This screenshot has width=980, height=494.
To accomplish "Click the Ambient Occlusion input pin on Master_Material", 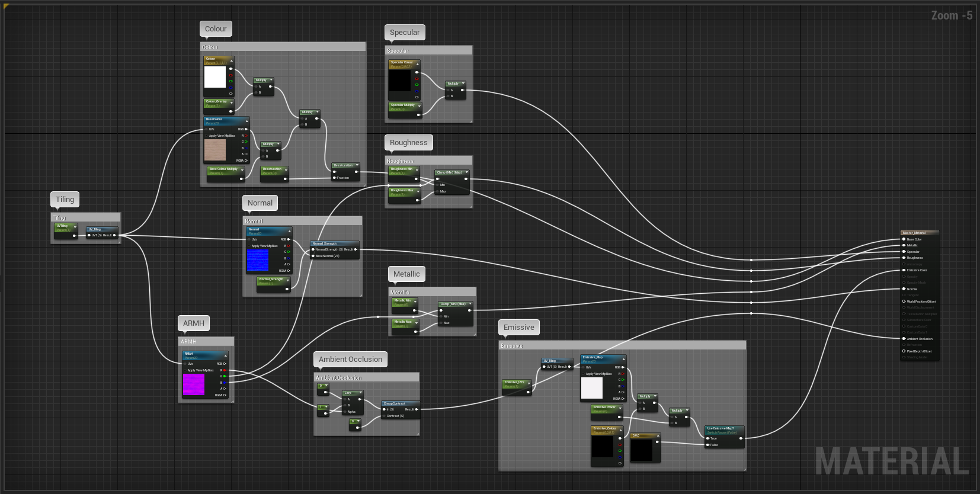I will [904, 339].
